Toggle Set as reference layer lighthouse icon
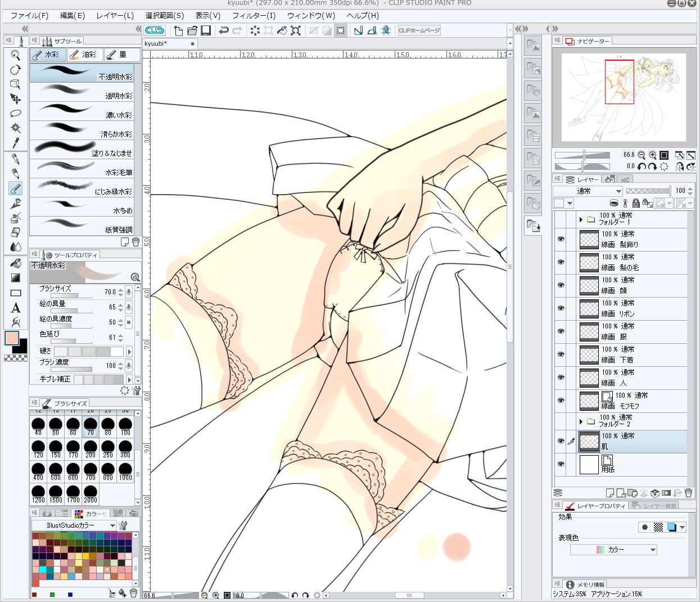 [625, 203]
